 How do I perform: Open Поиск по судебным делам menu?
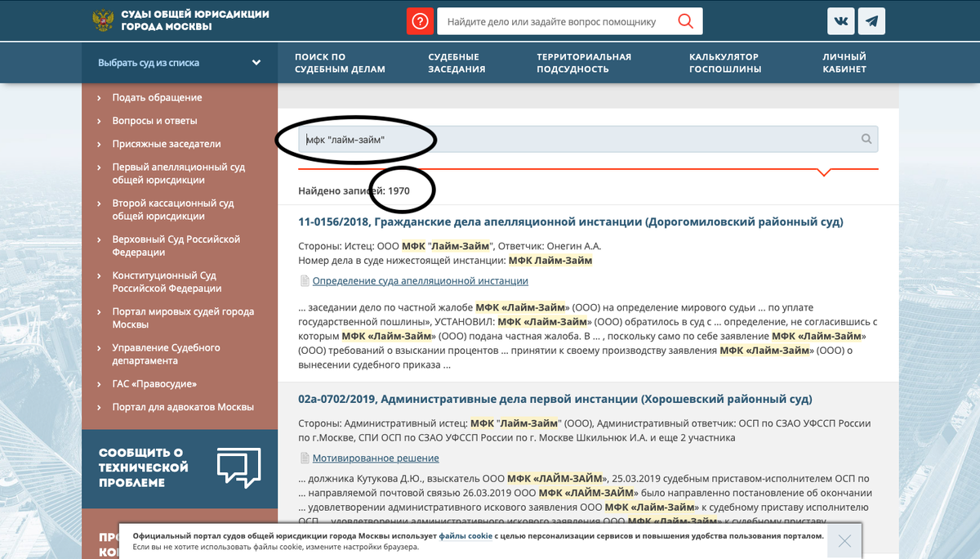point(340,63)
